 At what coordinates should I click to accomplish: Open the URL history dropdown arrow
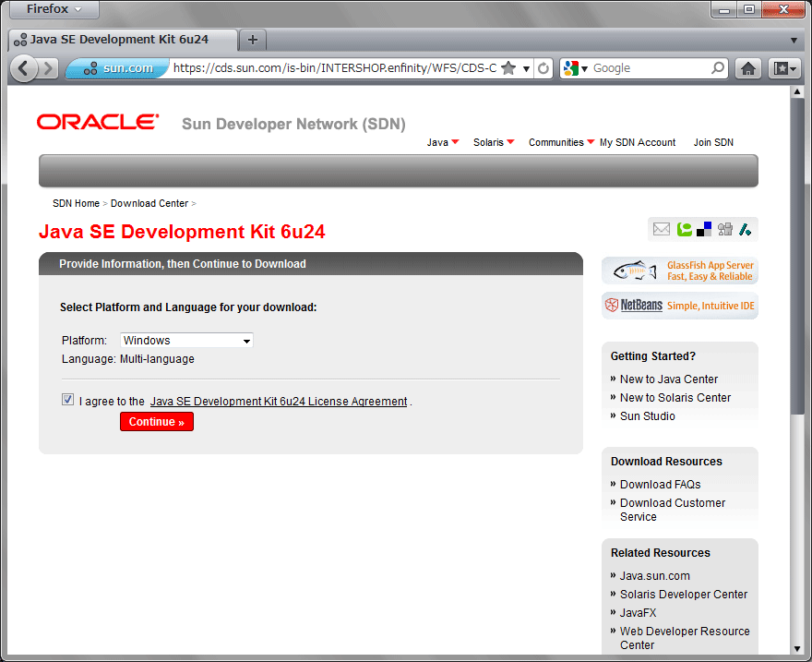tap(526, 68)
